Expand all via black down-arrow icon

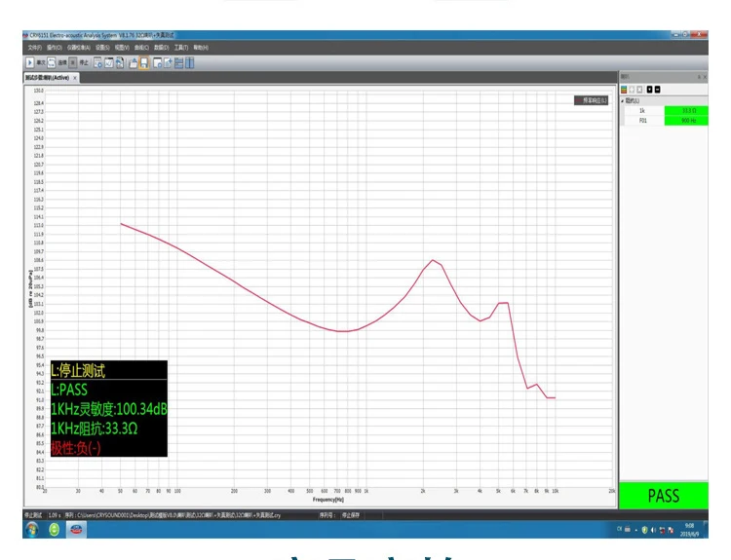click(649, 90)
